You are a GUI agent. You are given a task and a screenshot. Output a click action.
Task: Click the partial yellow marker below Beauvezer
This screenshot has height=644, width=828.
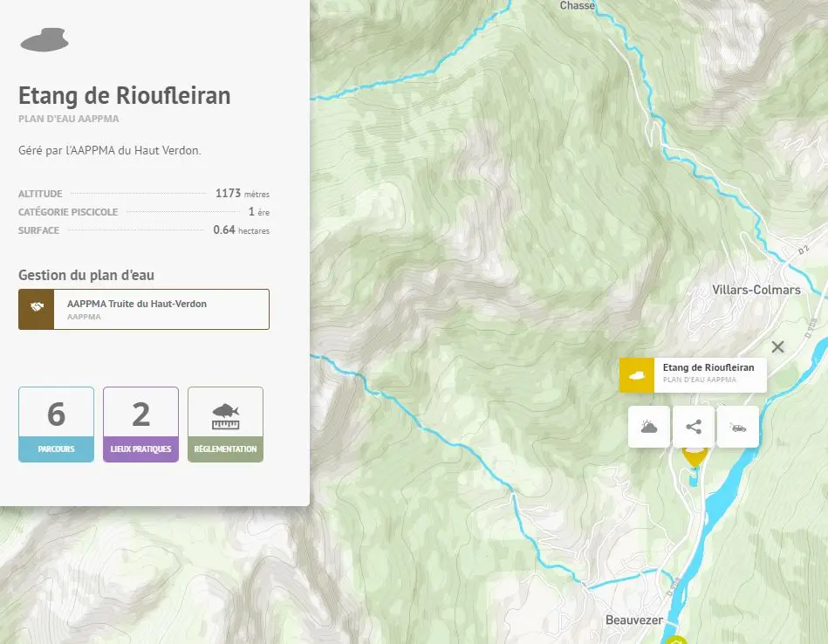674,640
